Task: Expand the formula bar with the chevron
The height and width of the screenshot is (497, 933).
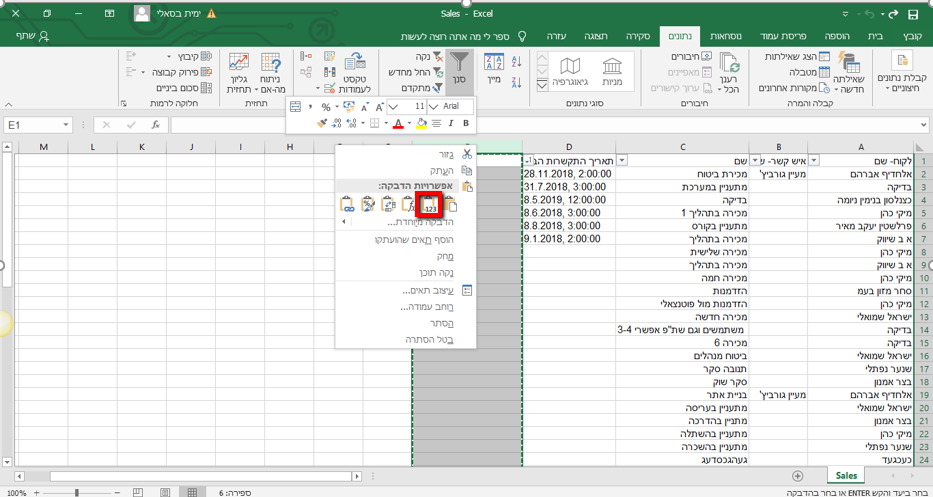Action: 923,125
